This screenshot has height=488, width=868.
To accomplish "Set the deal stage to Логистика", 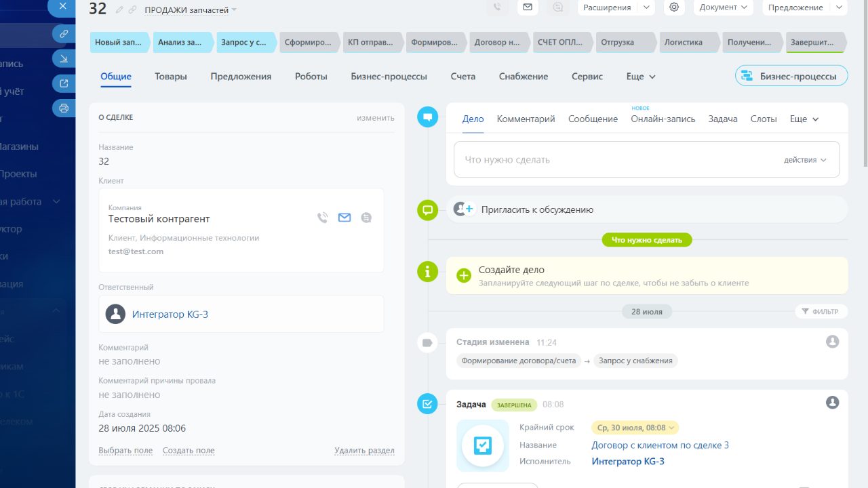I will (688, 42).
